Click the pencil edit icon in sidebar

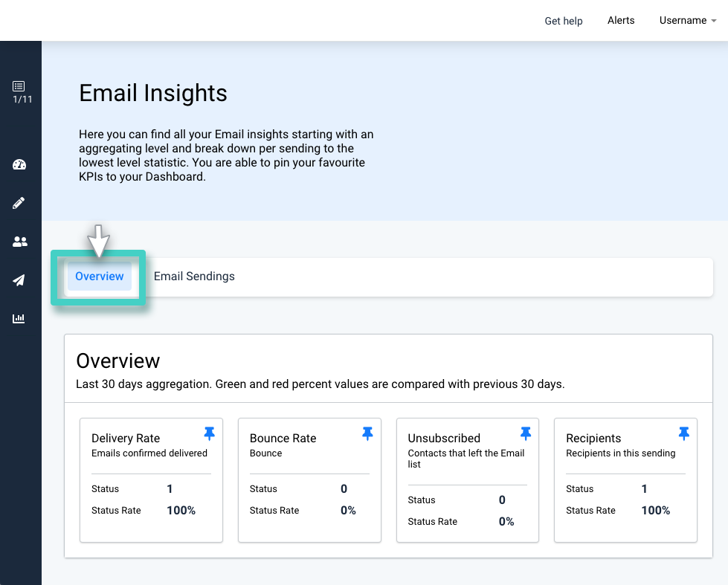tap(19, 203)
